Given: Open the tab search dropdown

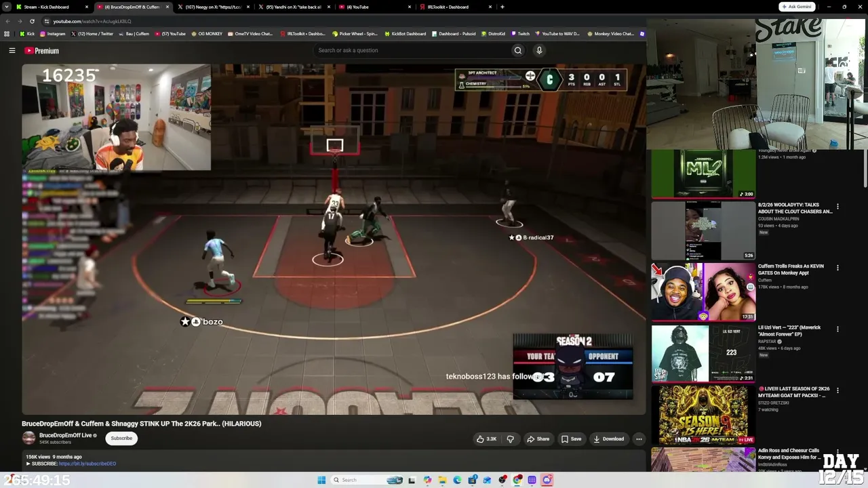Looking at the screenshot, I should tap(7, 7).
